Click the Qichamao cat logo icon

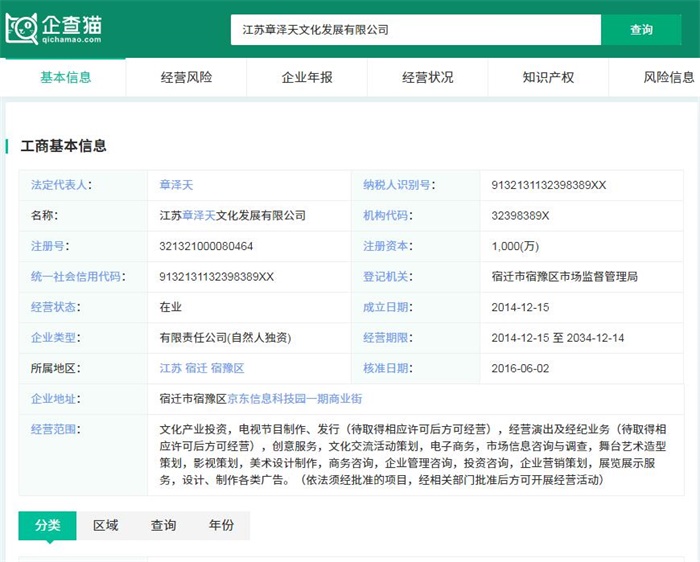pos(21,29)
